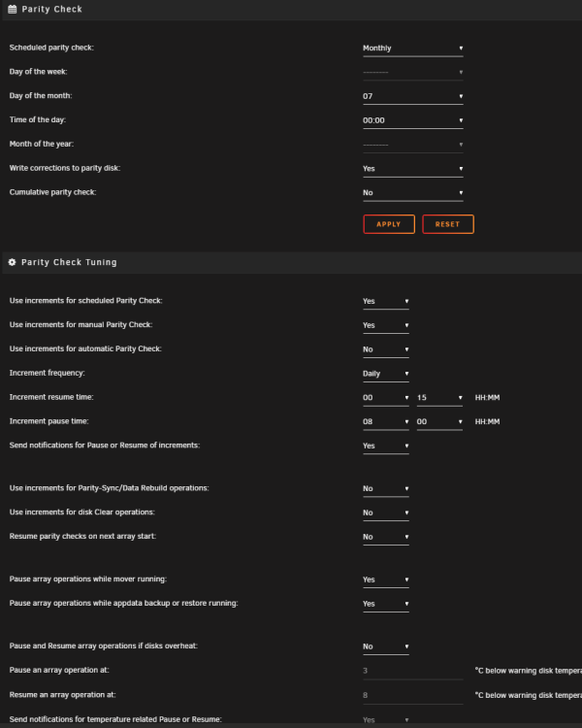The height and width of the screenshot is (728, 582).
Task: Open the Month of the year dropdown
Action: (x=412, y=145)
